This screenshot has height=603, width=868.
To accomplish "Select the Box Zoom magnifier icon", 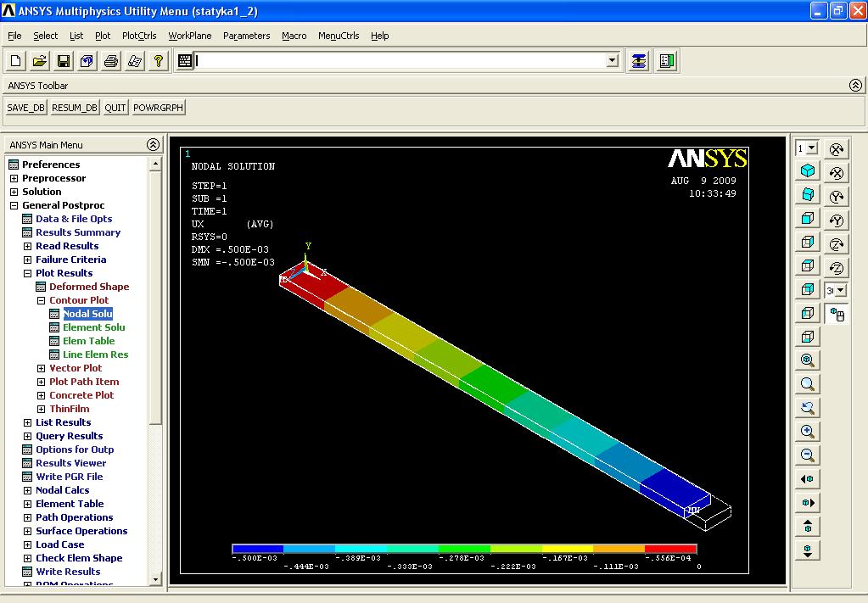I will (808, 384).
